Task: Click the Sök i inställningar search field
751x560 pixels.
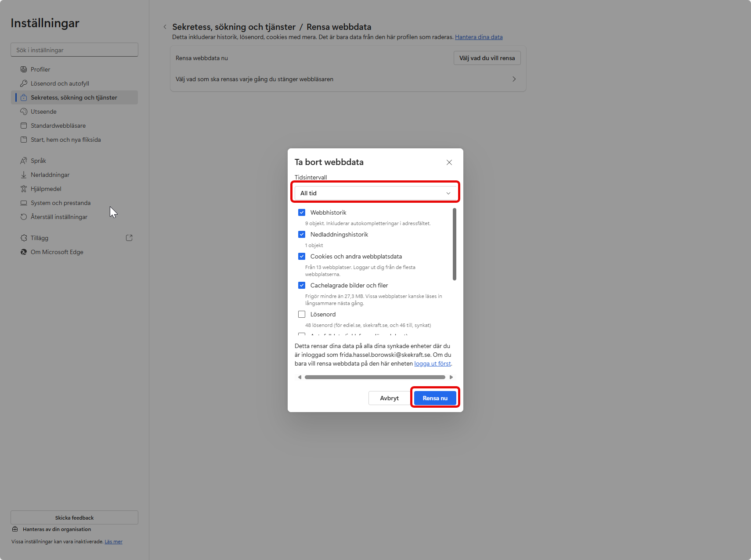Action: (x=74, y=50)
